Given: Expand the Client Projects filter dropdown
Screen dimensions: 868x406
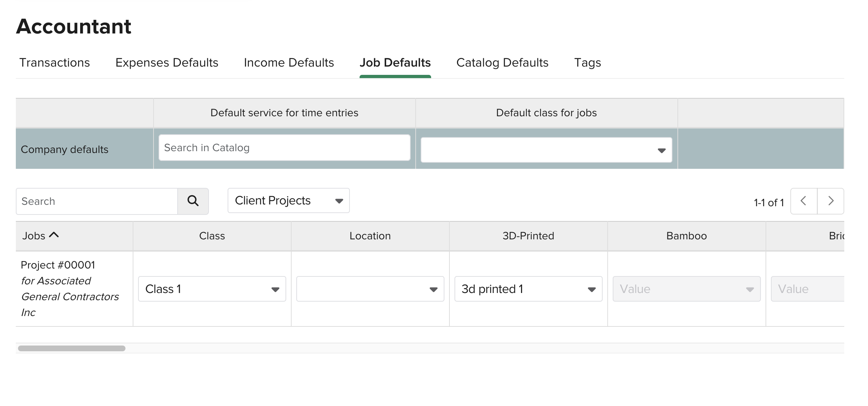Looking at the screenshot, I should 288,200.
